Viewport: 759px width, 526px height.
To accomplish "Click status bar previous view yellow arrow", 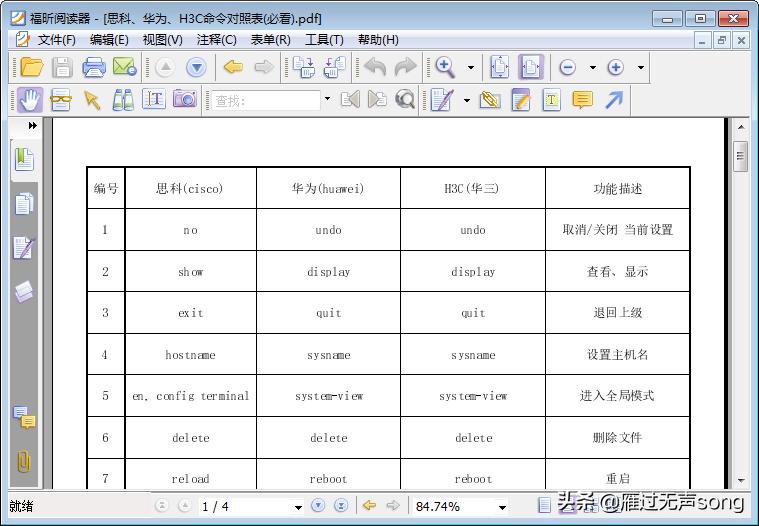I will (x=369, y=506).
